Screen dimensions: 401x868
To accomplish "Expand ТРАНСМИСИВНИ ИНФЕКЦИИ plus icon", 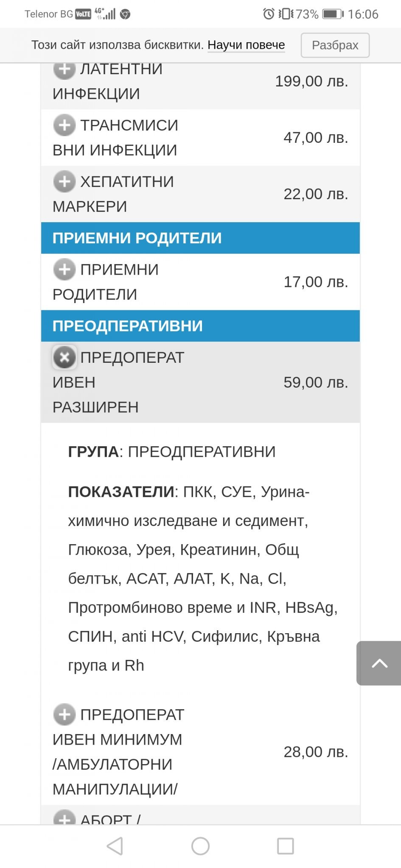I will (x=64, y=125).
